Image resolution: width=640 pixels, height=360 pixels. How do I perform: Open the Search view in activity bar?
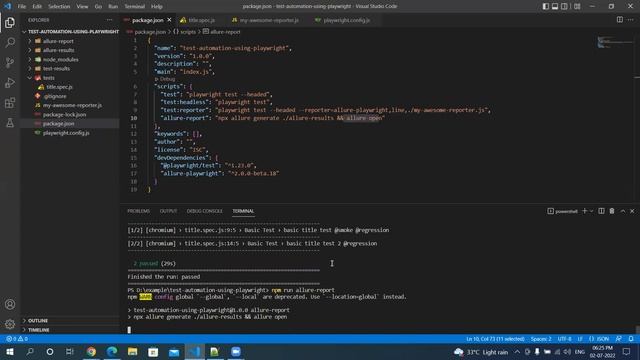point(10,42)
